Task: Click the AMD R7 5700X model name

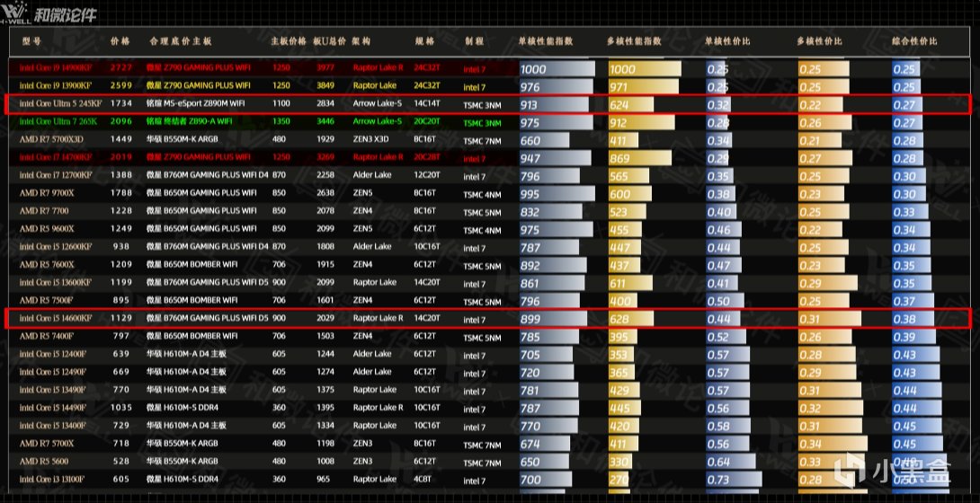Action: click(x=46, y=443)
